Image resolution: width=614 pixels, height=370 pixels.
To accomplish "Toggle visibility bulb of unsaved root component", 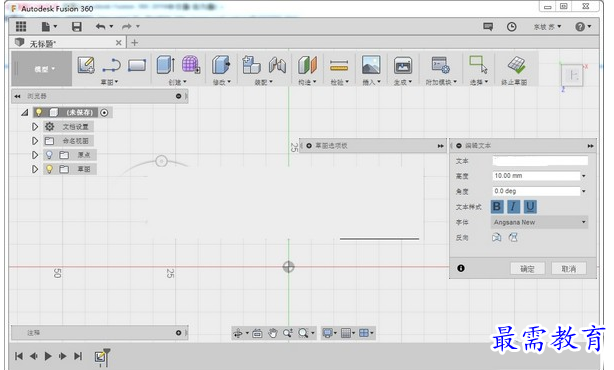I will click(39, 112).
